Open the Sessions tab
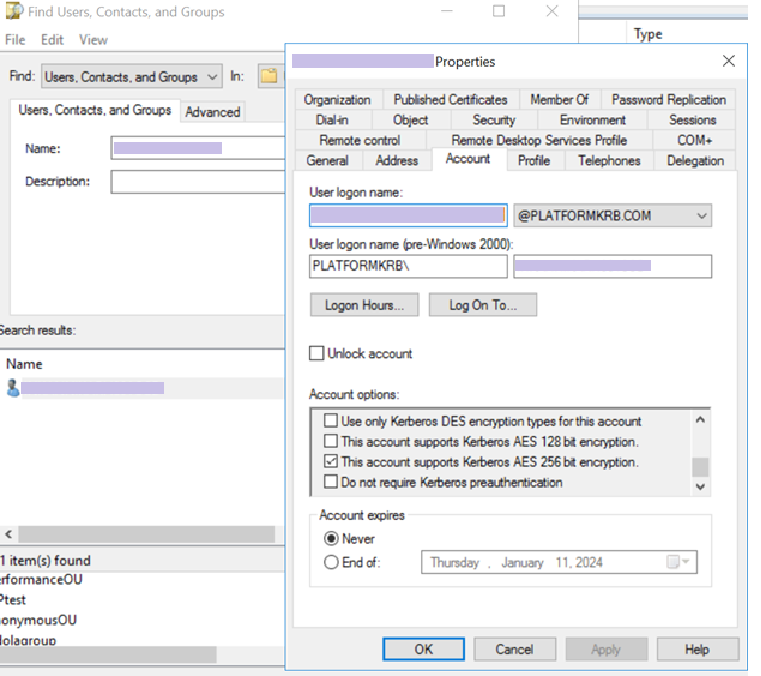Image resolution: width=761 pixels, height=676 pixels. [x=693, y=120]
